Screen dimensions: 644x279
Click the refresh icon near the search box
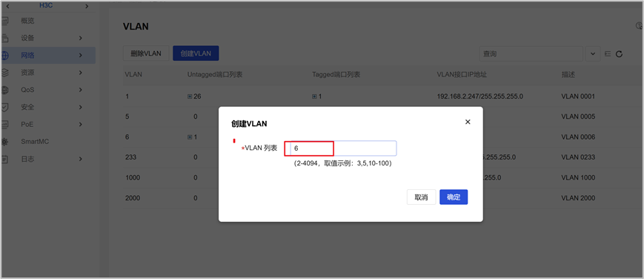620,54
